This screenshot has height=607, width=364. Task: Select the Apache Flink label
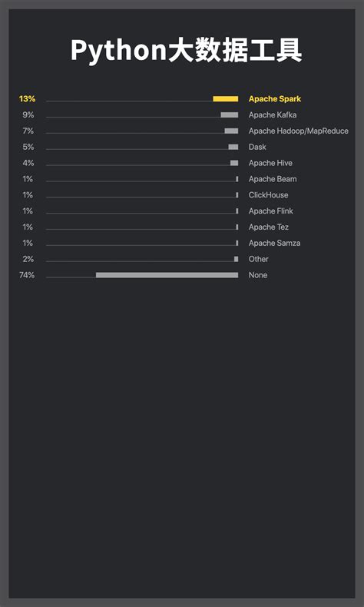(271, 211)
